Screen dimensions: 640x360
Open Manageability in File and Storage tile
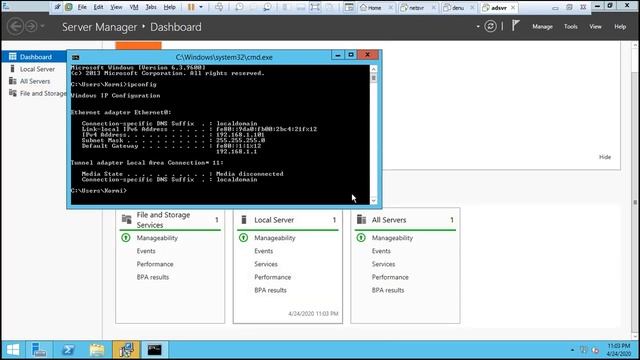point(157,238)
